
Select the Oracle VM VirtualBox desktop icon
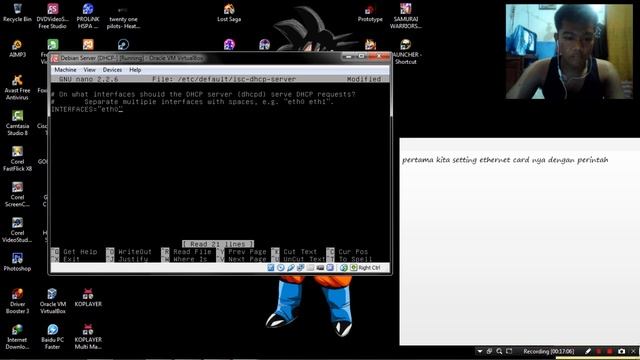(53, 301)
